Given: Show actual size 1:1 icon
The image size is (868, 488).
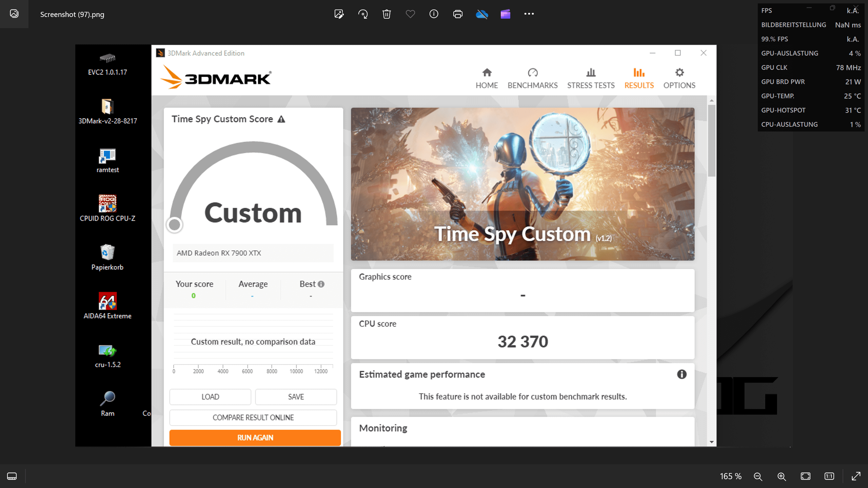Looking at the screenshot, I should pyautogui.click(x=829, y=476).
